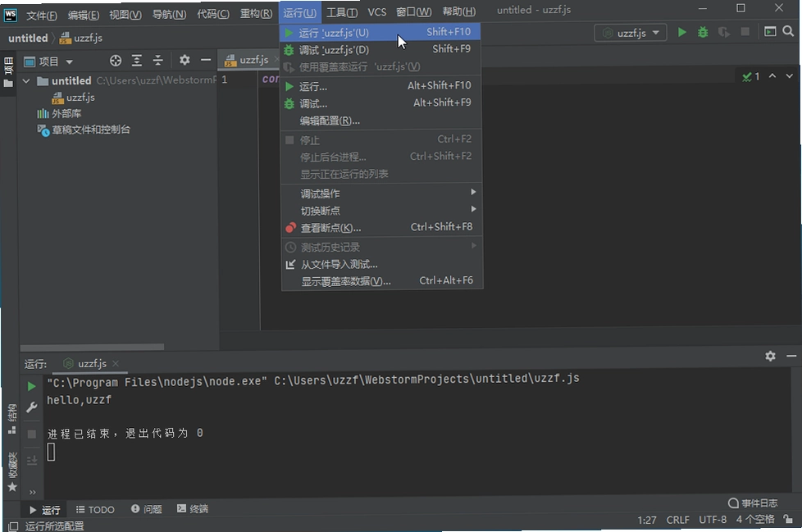Toggle the project sidebar tab

[x=9, y=72]
